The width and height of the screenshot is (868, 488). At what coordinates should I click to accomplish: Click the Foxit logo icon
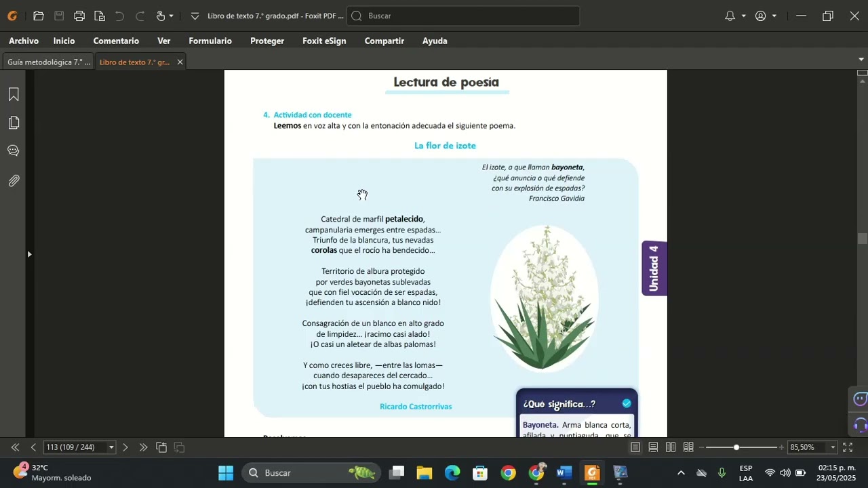pyautogui.click(x=12, y=16)
